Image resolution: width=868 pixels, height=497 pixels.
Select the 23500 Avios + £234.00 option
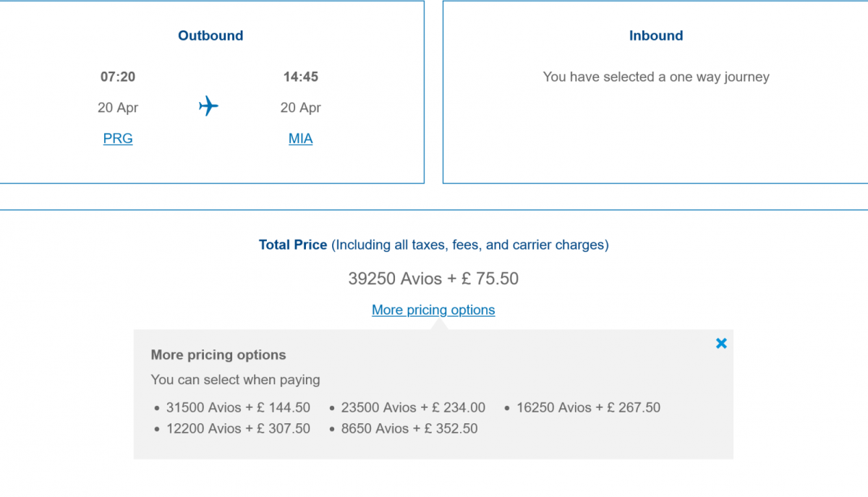413,407
